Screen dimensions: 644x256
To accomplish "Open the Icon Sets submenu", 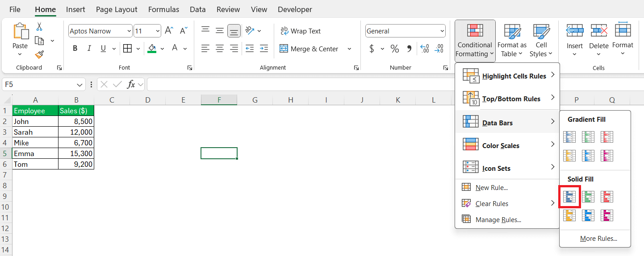I will click(507, 168).
